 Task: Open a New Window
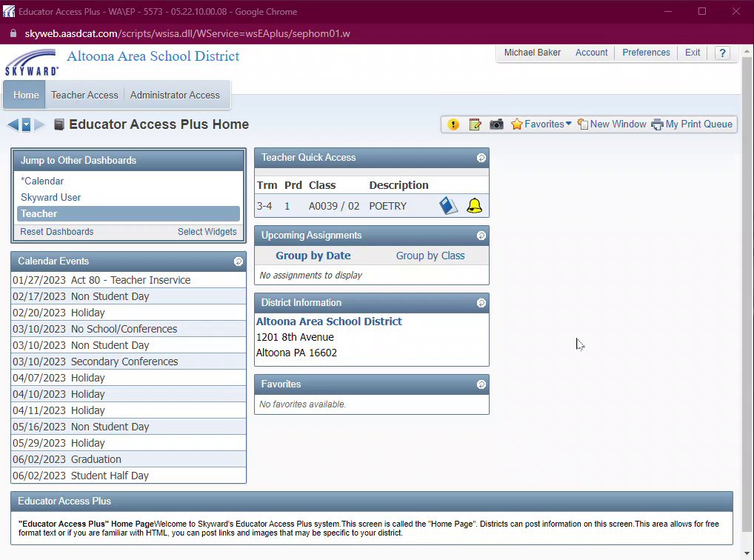click(612, 124)
